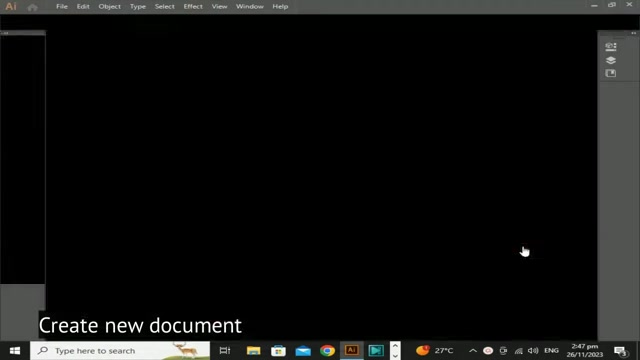Click the Windows search box
The image size is (640, 360).
[x=120, y=351]
